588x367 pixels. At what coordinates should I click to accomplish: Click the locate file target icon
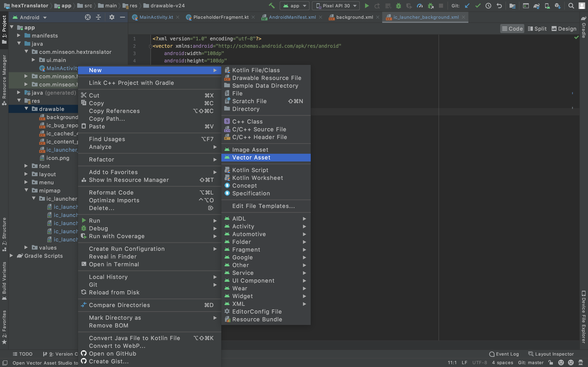(88, 17)
